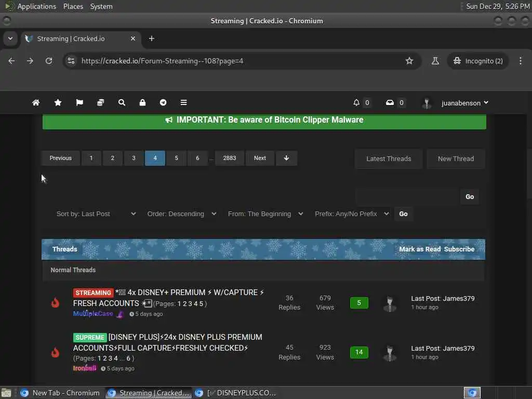Open the Sort by: Last Post dropdown
This screenshot has width=532, height=399.
pyautogui.click(x=96, y=214)
